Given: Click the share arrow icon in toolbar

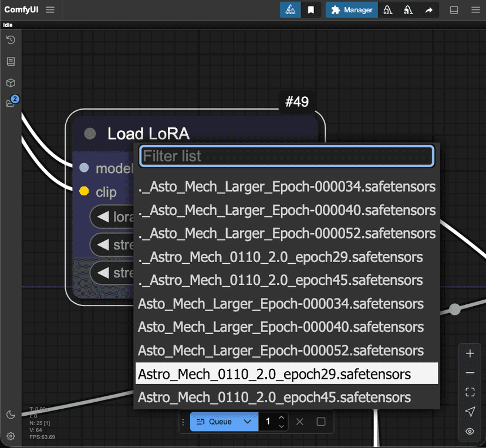Looking at the screenshot, I should pos(429,10).
